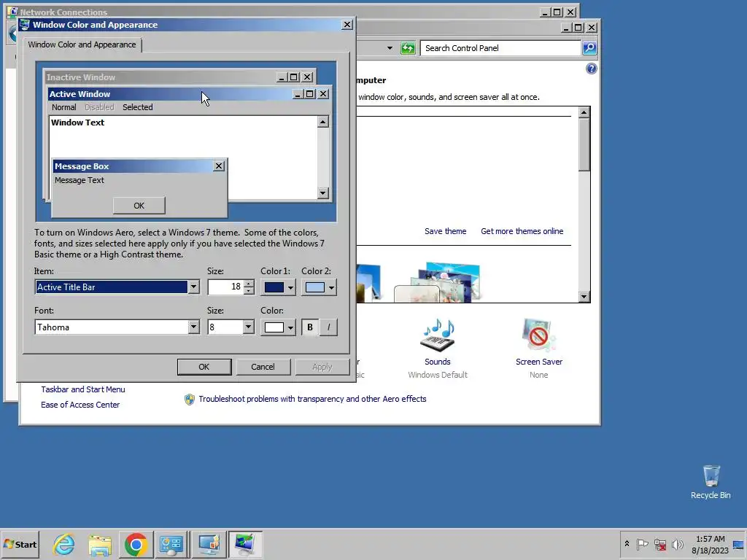Click Selected menu in preview window
Image resolution: width=747 pixels, height=560 pixels.
click(138, 107)
